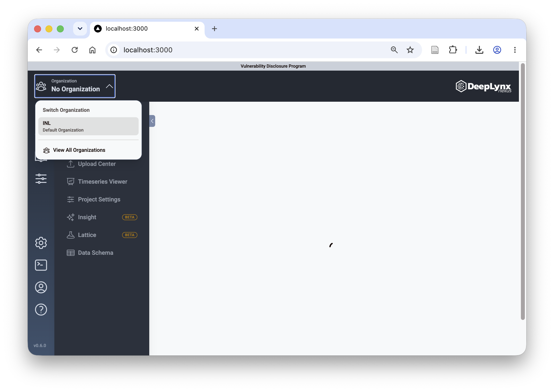Open the zoom magnifier in address bar
This screenshot has width=554, height=392.
[394, 50]
